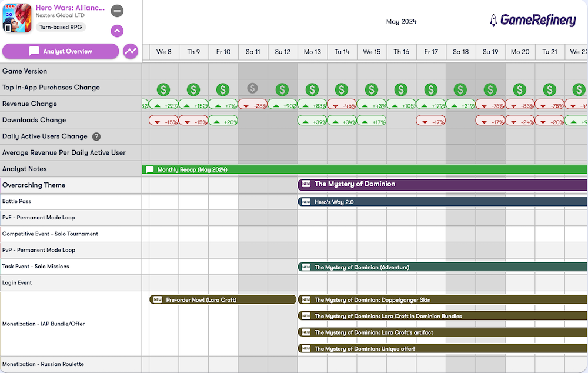Click the "Overarching Theme" row label
This screenshot has width=588, height=373.
click(34, 185)
